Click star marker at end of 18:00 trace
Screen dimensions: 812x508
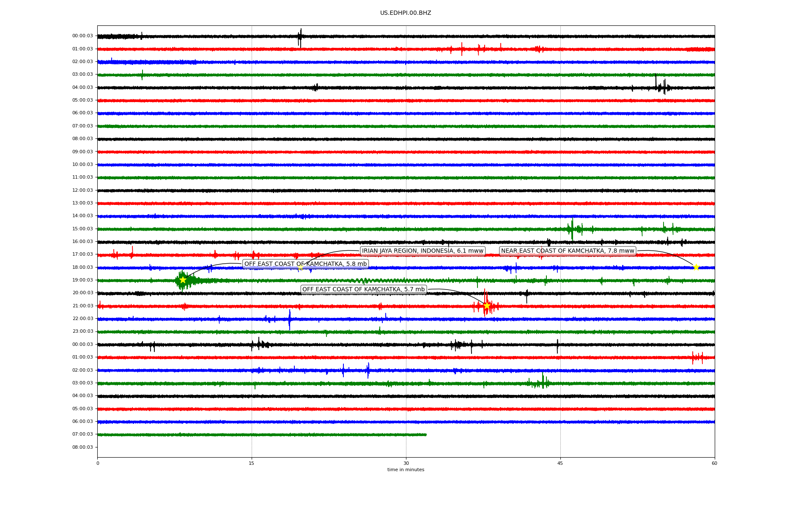[696, 267]
